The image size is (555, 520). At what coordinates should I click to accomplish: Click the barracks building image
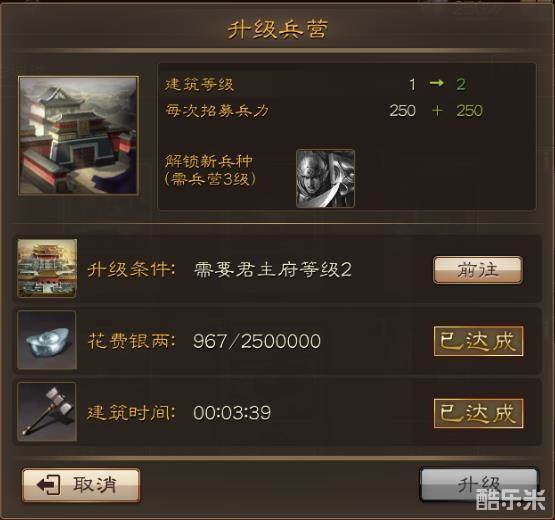pos(78,136)
